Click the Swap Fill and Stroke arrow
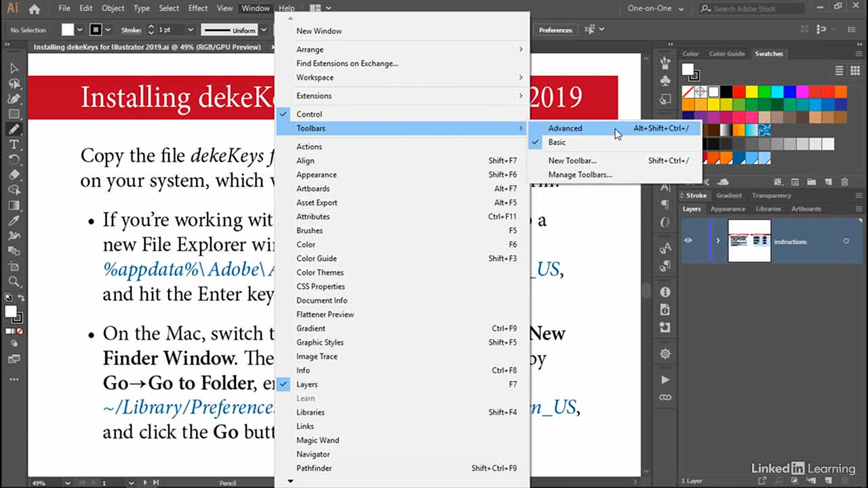This screenshot has width=868, height=488. pyautogui.click(x=21, y=298)
